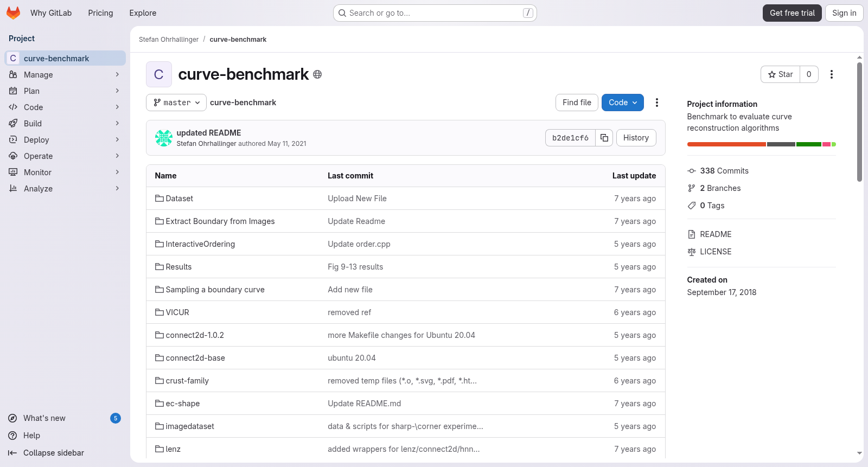Expand the Deploy section chevron
868x467 pixels.
(117, 140)
